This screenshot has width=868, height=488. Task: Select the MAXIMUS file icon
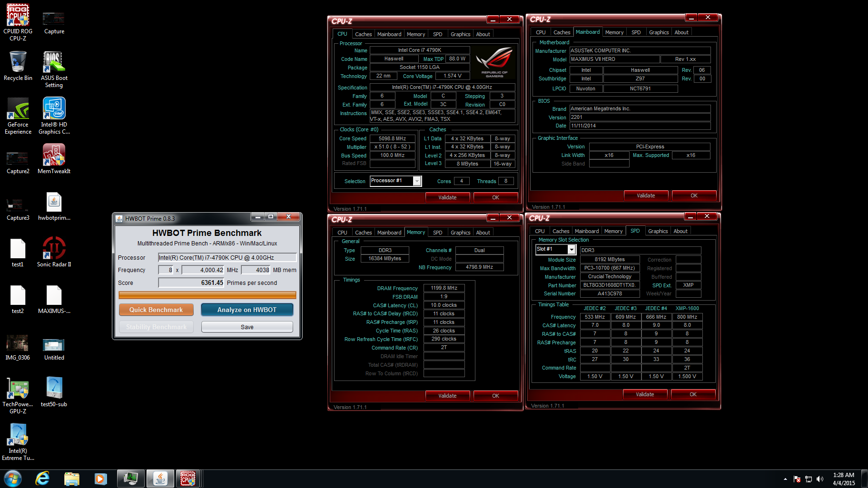point(54,299)
